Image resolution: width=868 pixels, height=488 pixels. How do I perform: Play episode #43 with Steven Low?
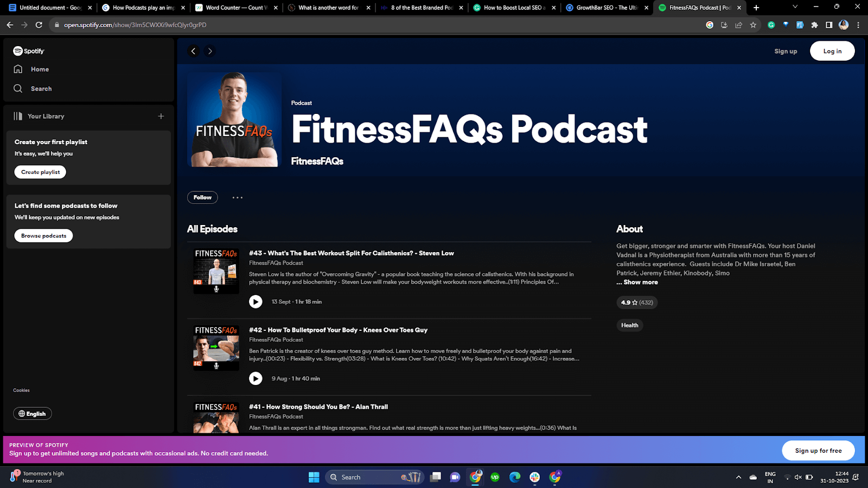pyautogui.click(x=256, y=301)
